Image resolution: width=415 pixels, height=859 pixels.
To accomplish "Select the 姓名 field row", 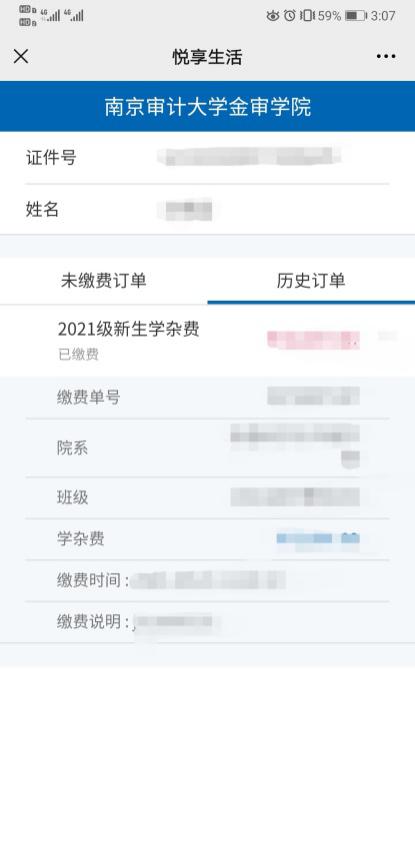I will [x=208, y=209].
